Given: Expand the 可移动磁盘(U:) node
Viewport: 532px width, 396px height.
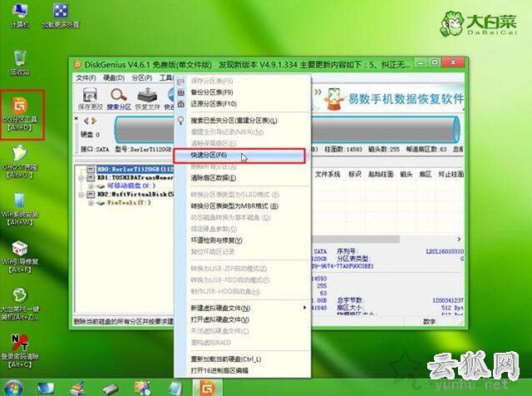Looking at the screenshot, I should pos(91,186).
